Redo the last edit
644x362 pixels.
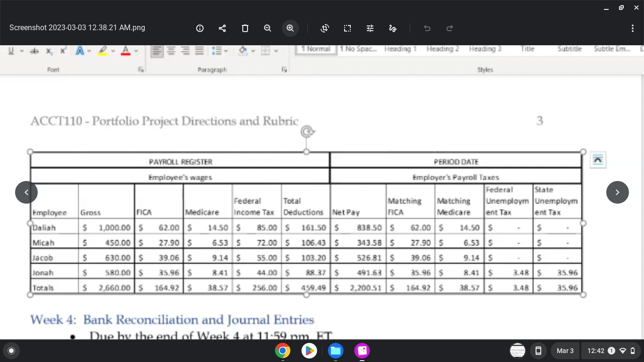click(x=449, y=28)
